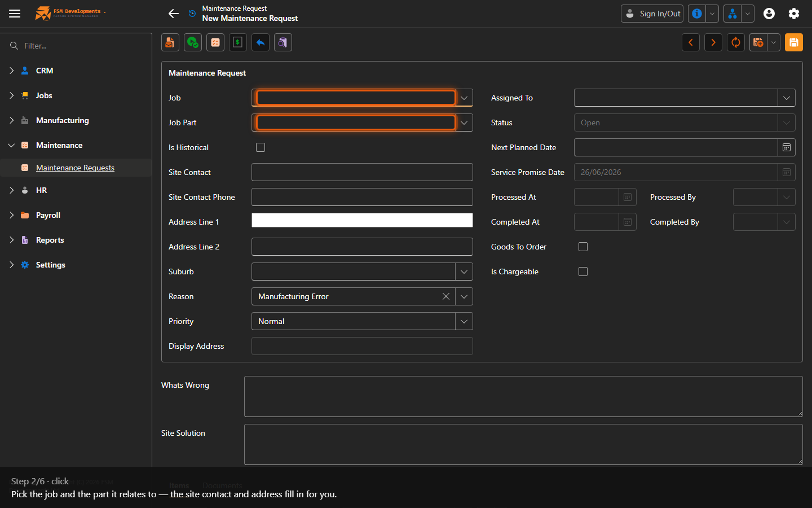This screenshot has height=508, width=812.
Task: Click the Whats Wrong text area
Action: 523,397
